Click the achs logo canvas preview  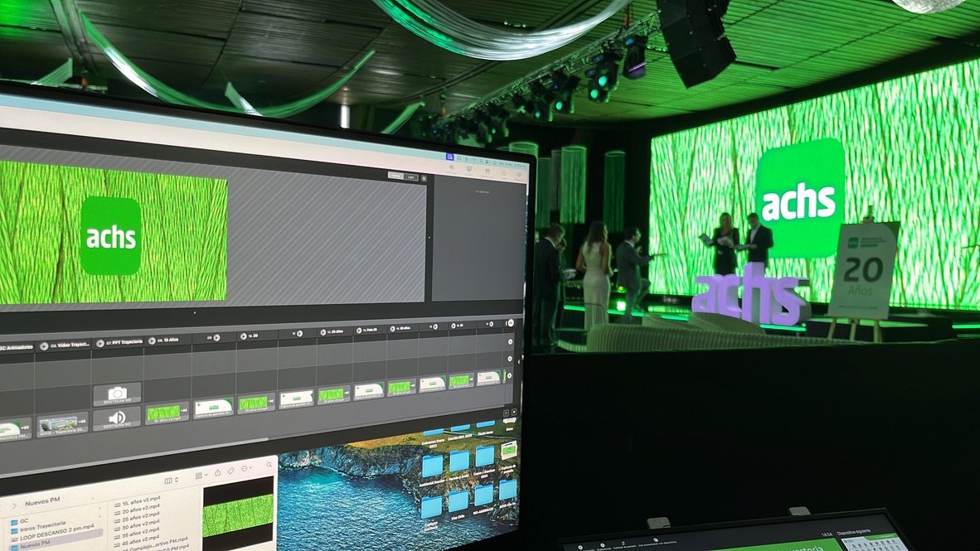click(x=111, y=234)
